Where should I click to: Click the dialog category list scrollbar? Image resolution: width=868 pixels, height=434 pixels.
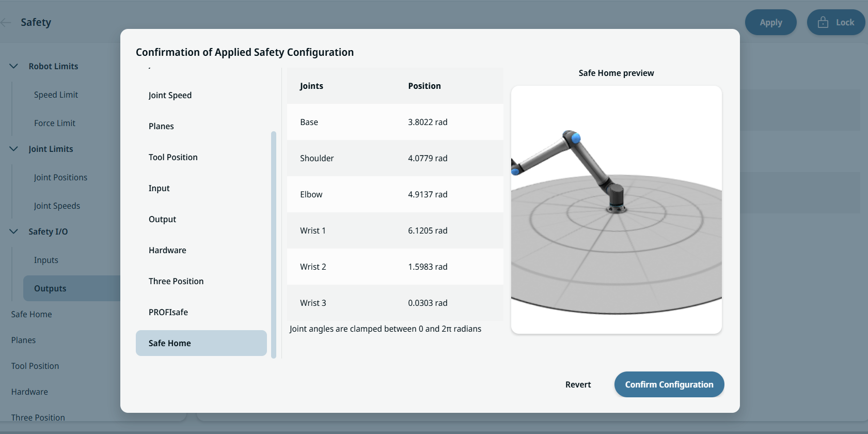(274, 243)
